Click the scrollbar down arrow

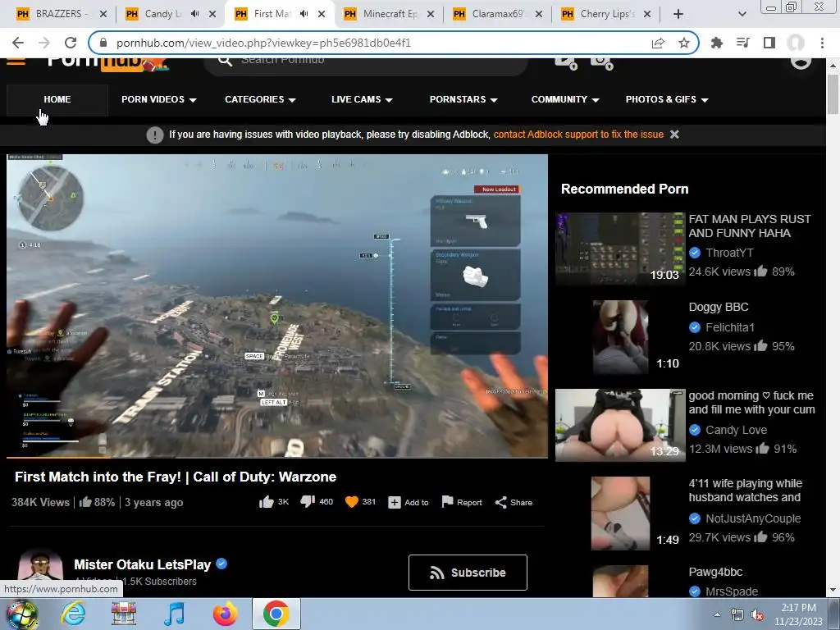(833, 591)
